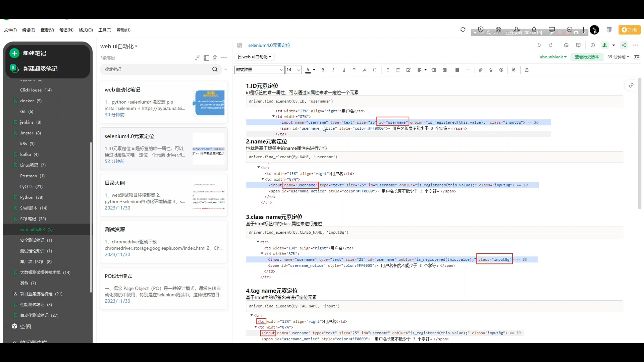Share the note with green share icon
The height and width of the screenshot is (362, 644).
[624, 45]
